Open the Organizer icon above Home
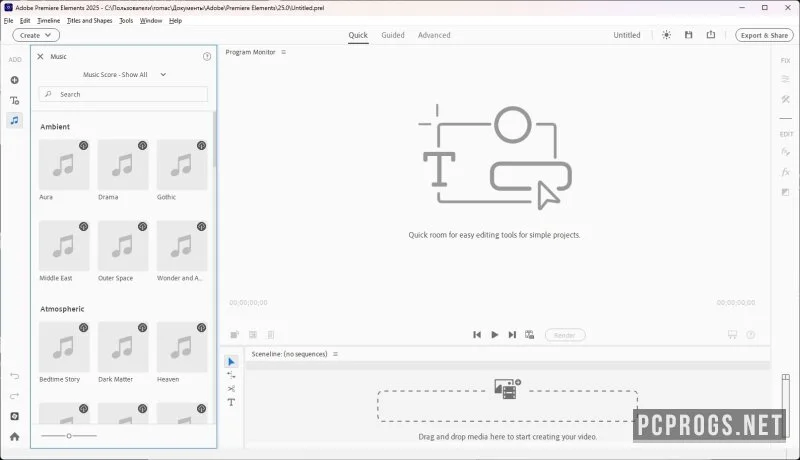The width and height of the screenshot is (800, 460). [x=15, y=416]
